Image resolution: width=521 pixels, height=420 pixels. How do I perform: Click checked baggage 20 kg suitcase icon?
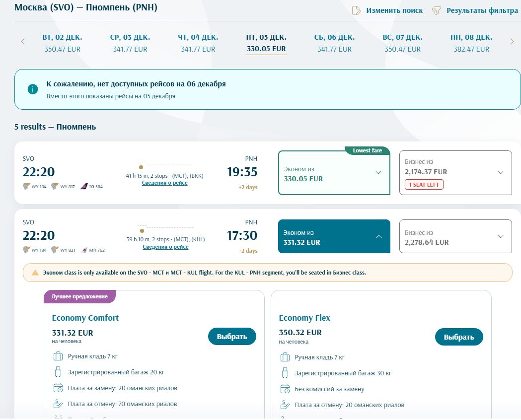[x=58, y=372]
